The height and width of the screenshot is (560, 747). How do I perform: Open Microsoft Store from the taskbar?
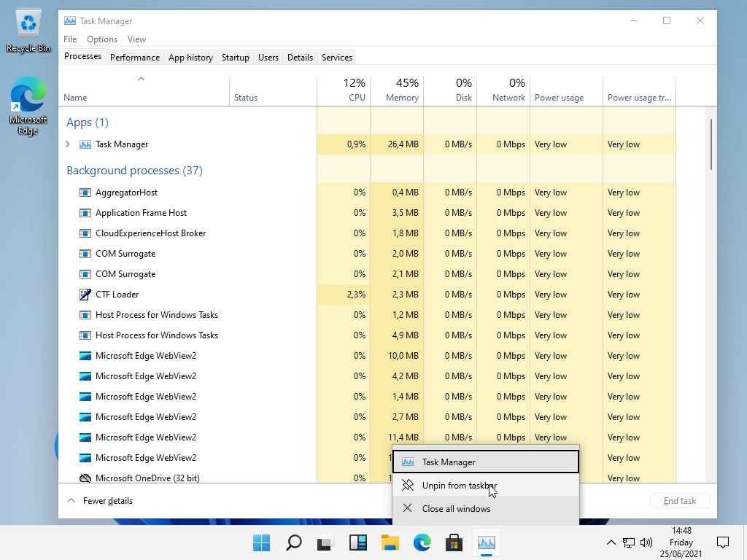(454, 542)
